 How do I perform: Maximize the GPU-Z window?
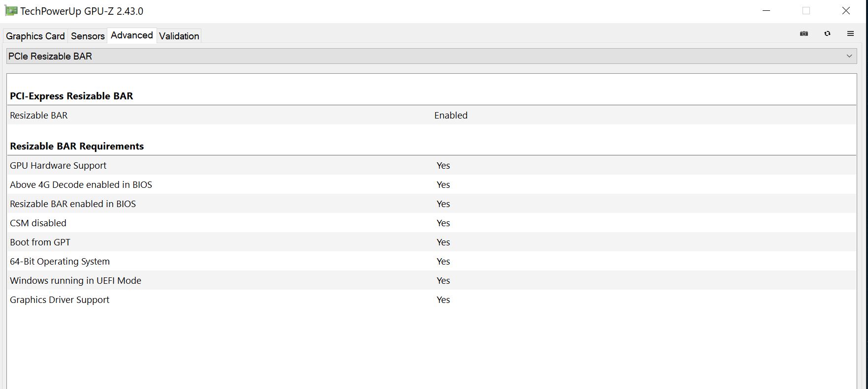point(806,11)
